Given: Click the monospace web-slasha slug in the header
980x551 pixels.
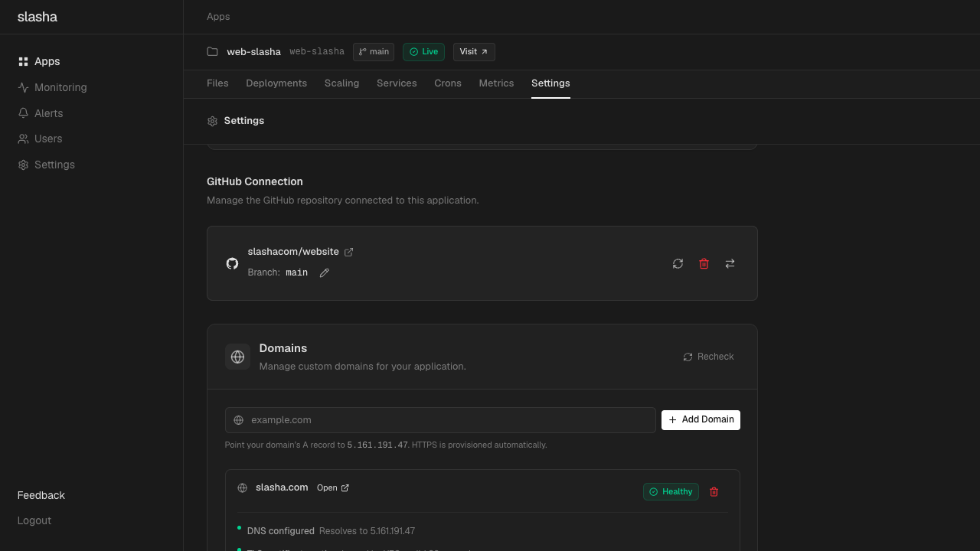Looking at the screenshot, I should (x=317, y=52).
